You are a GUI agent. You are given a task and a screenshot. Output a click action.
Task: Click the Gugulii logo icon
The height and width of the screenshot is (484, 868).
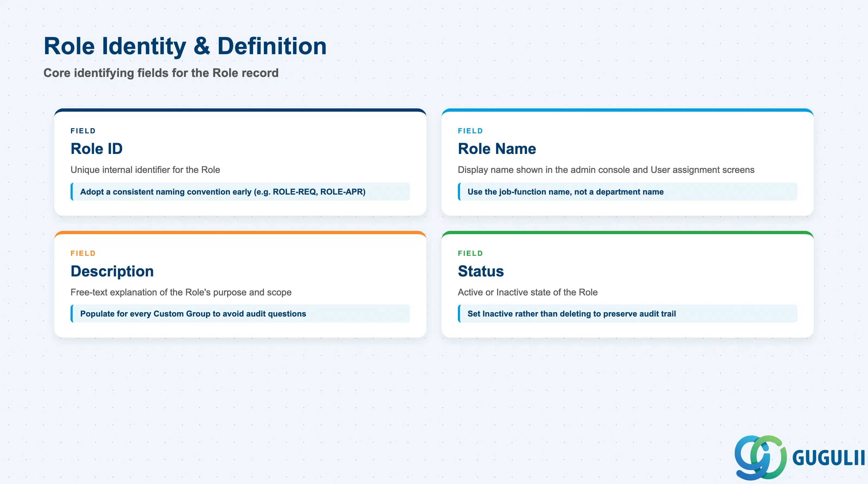tap(761, 457)
